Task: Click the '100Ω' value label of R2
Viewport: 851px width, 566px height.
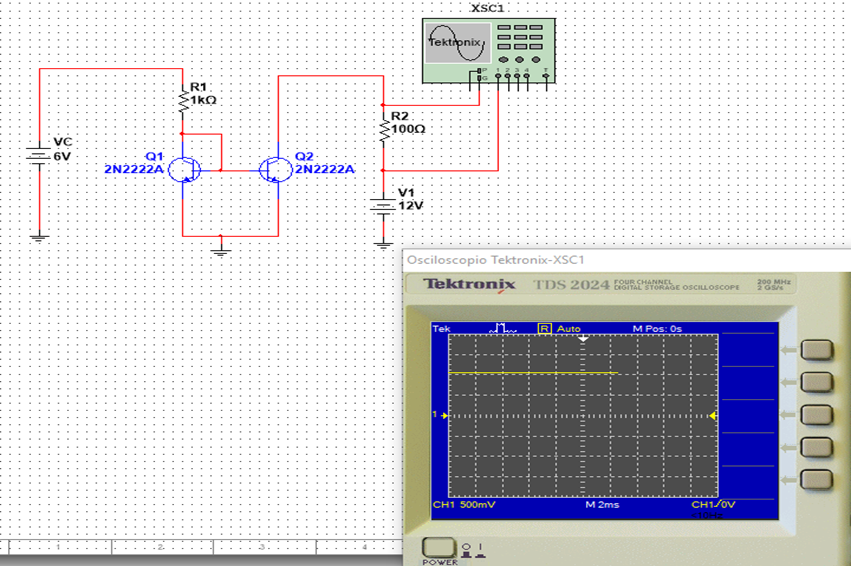Action: (408, 129)
